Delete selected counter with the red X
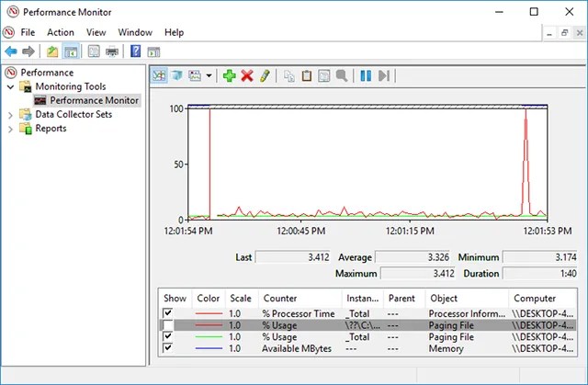The height and width of the screenshot is (385, 588). click(247, 75)
